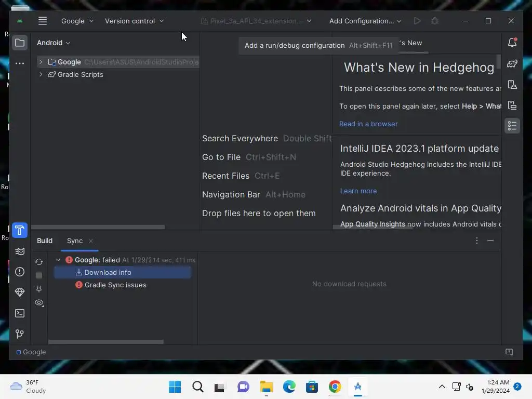This screenshot has width=532, height=399.
Task: Click Google module in status bar
Action: [x=31, y=352]
